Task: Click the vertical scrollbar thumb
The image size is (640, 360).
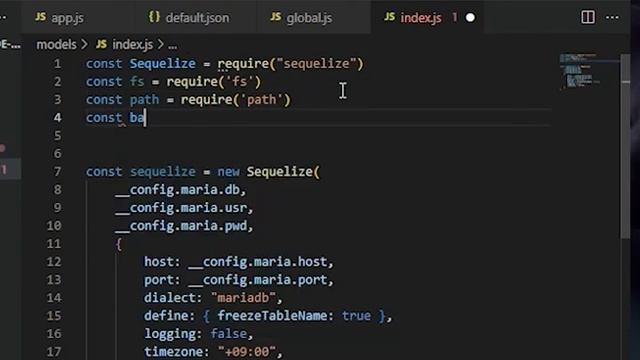Action: coord(625,146)
